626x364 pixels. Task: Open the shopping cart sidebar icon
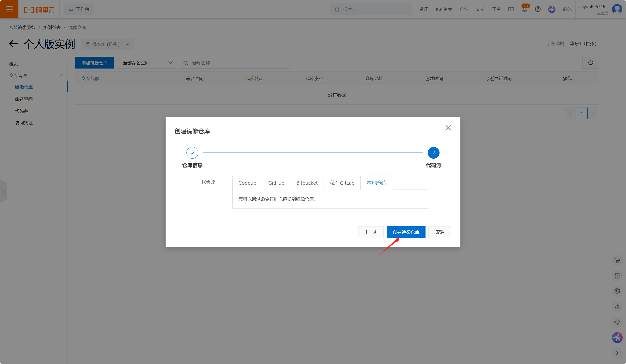[x=617, y=260]
